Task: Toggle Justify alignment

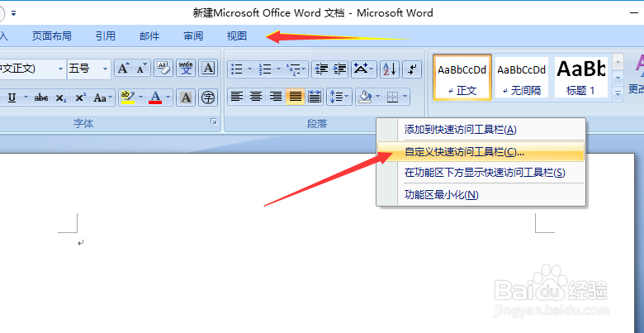Action: (x=296, y=97)
